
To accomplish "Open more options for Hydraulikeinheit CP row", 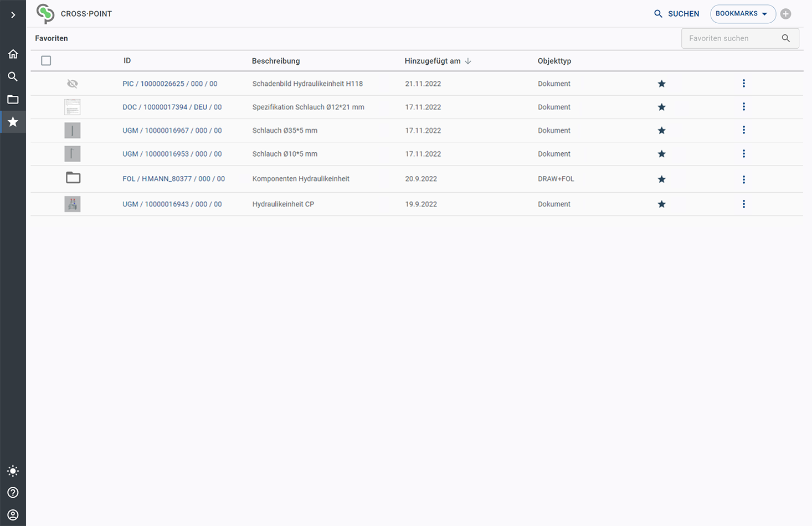I will pyautogui.click(x=743, y=204).
